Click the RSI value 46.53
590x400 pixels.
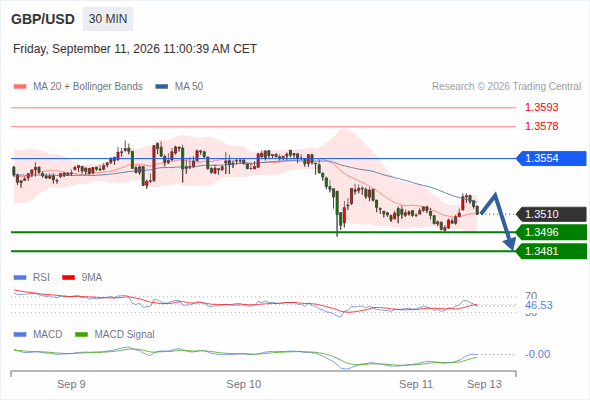539,305
